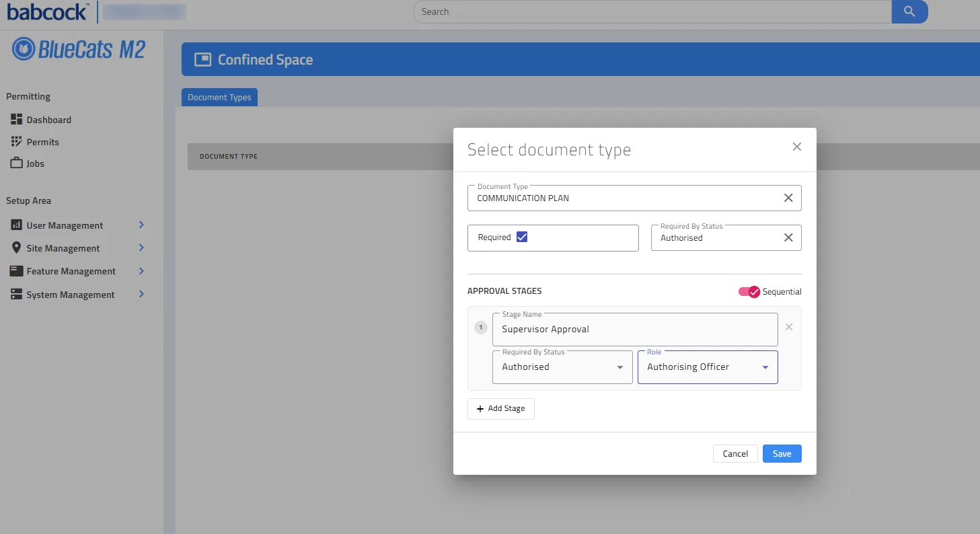
Task: Open the Jobs briefcase icon
Action: coord(17,163)
